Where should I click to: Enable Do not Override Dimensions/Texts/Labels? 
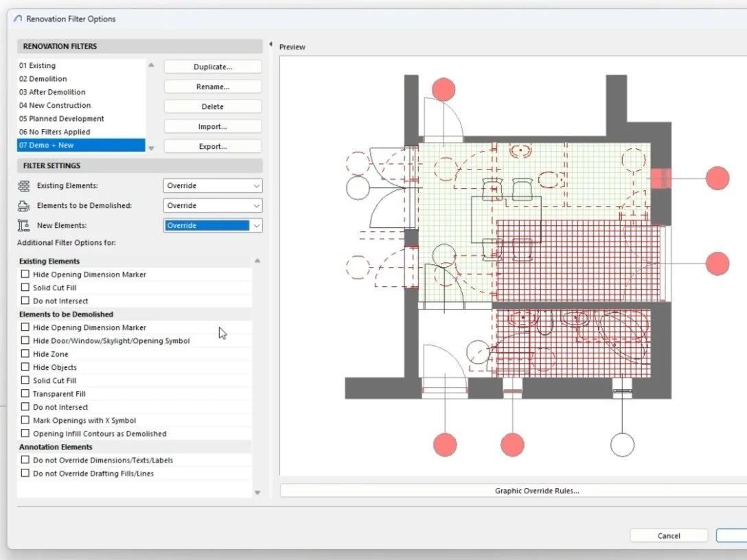[x=25, y=460]
